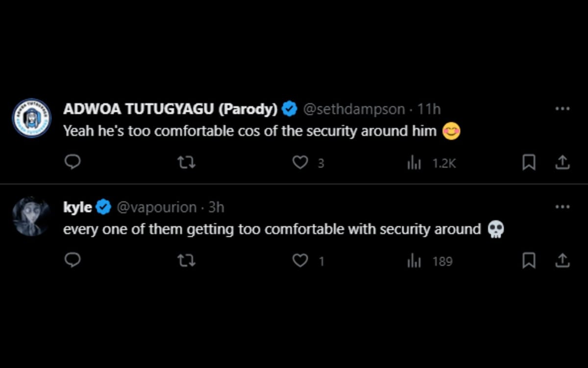This screenshot has height=368, width=588.
Task: Reply to the ADWOA TUTUGYAGU tweet
Action: tap(73, 162)
